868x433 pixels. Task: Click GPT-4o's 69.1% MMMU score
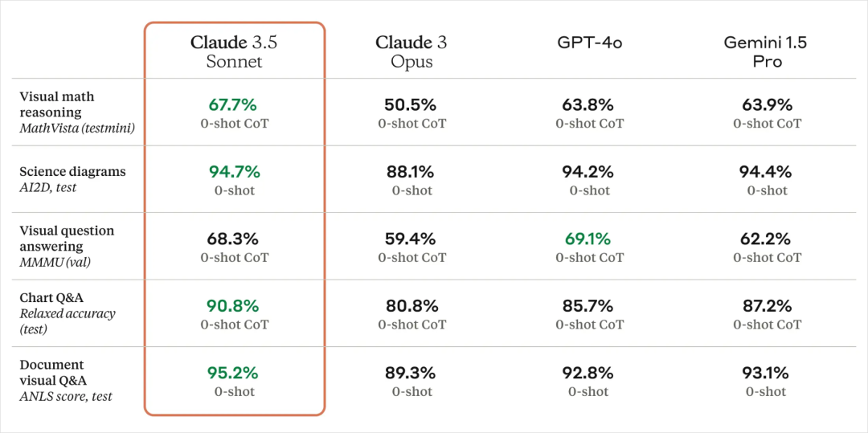tap(589, 239)
